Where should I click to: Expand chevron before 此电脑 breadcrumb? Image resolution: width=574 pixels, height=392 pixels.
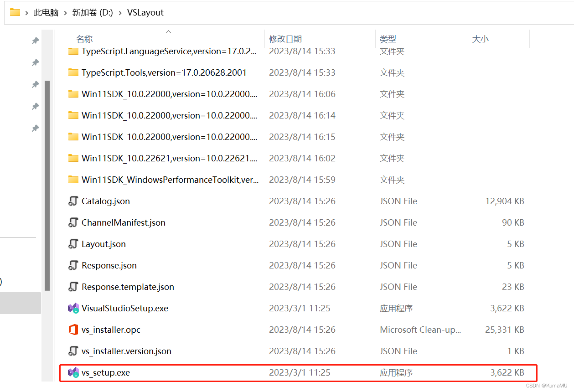tap(27, 13)
